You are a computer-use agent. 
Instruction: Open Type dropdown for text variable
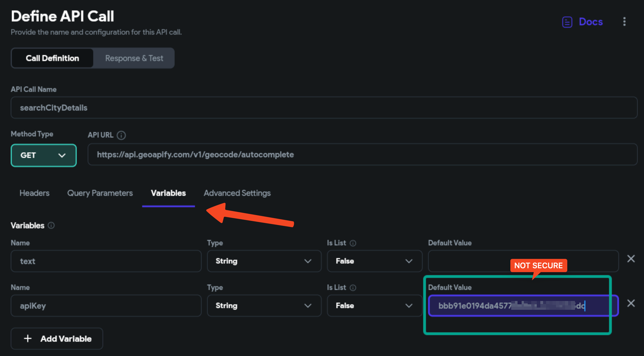click(x=264, y=261)
